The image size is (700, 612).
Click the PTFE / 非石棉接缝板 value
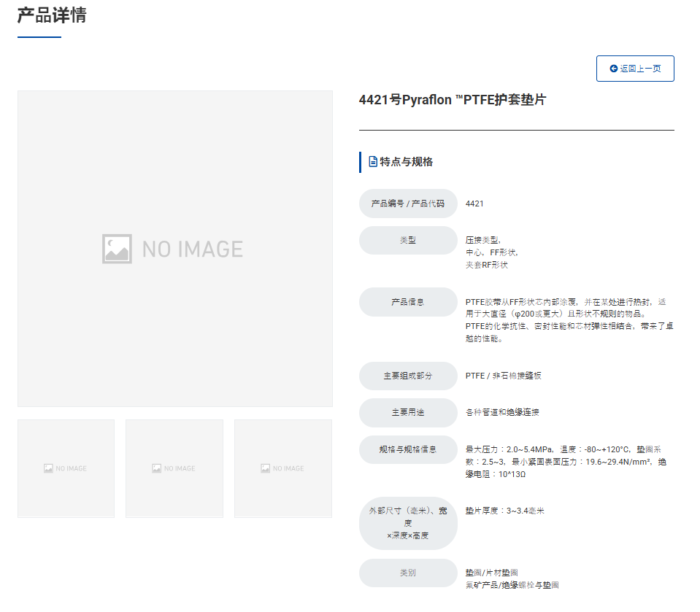503,376
